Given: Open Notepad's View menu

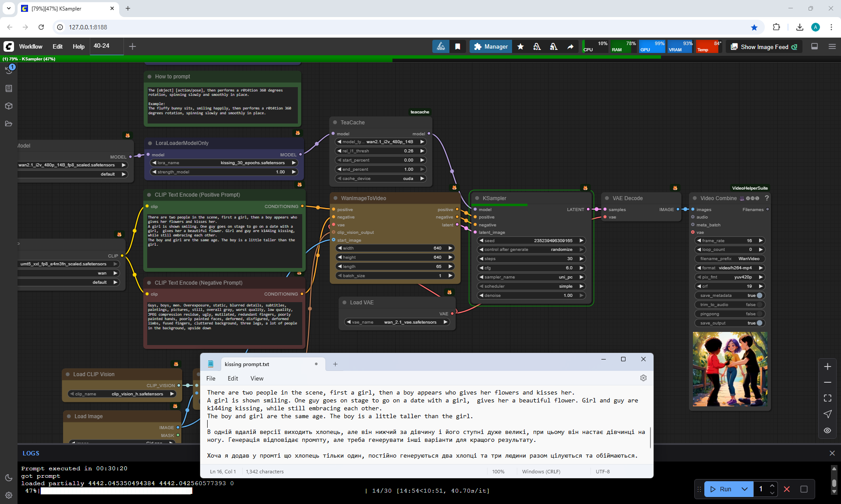Looking at the screenshot, I should (x=257, y=378).
